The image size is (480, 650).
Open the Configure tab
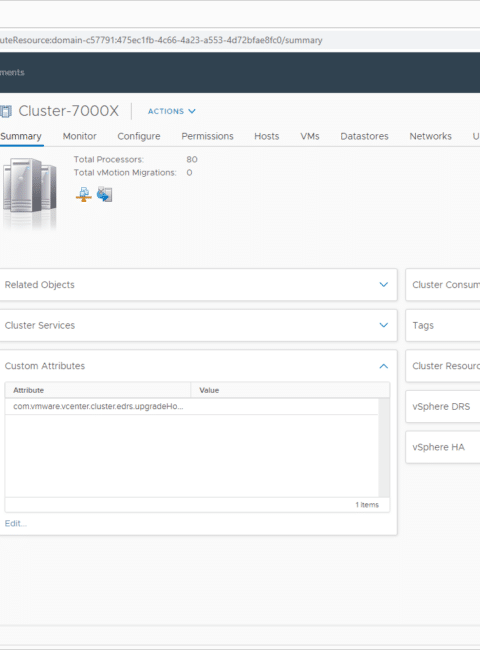point(139,136)
